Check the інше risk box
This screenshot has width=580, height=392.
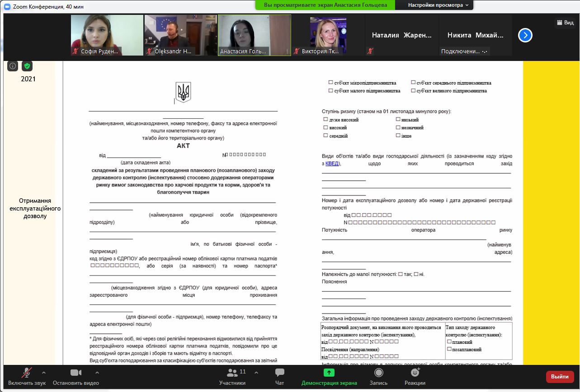click(398, 135)
